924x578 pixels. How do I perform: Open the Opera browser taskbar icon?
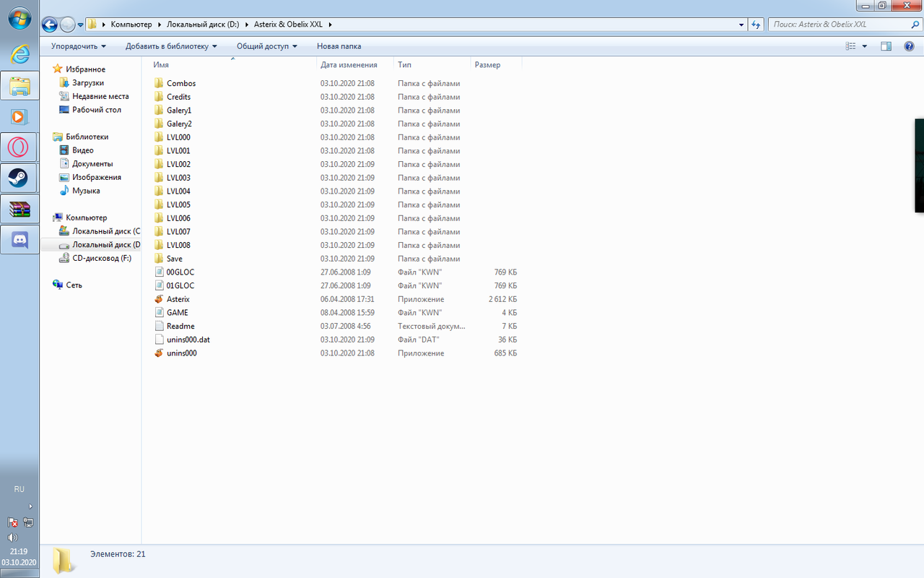pos(19,148)
